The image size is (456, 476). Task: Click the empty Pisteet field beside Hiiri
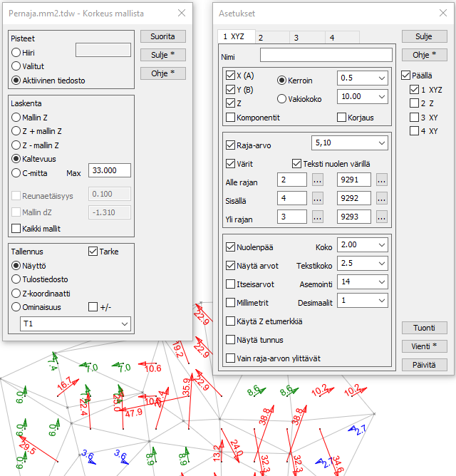103,50
